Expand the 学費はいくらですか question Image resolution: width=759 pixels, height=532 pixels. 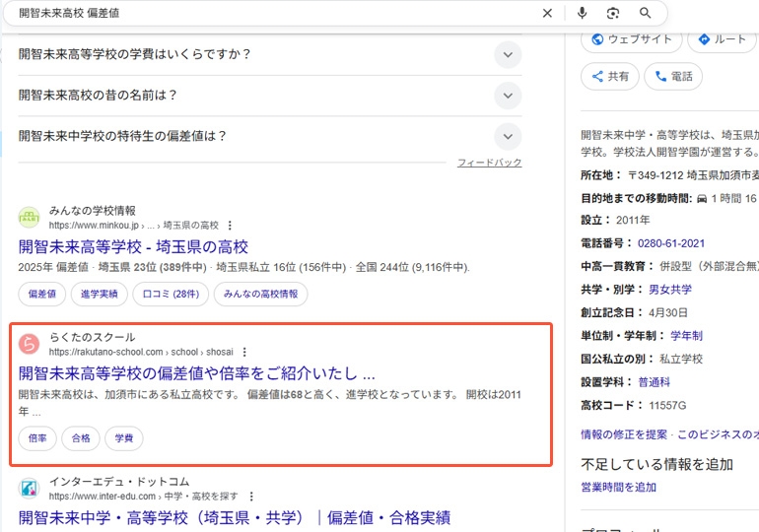click(x=507, y=54)
